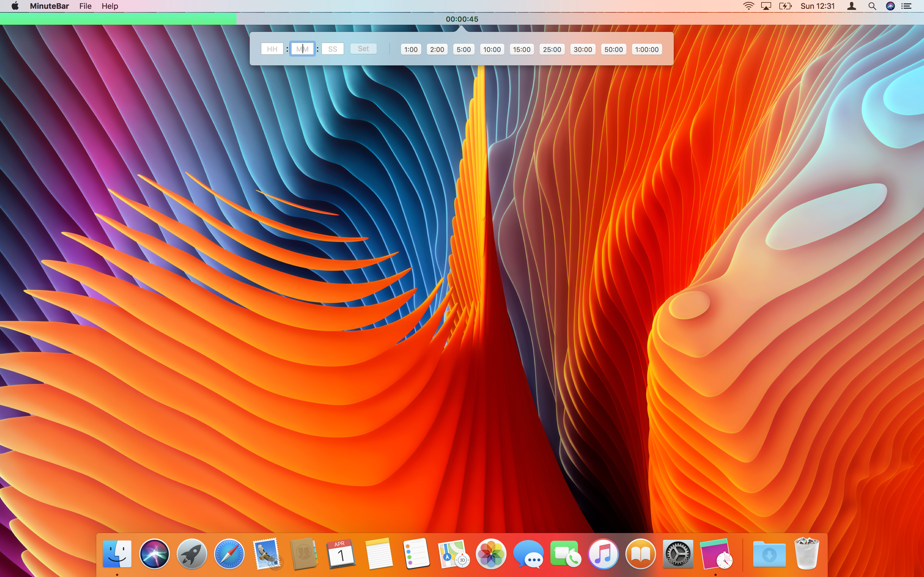Screen dimensions: 924x577
Task: Open the Help menu
Action: [110, 6]
